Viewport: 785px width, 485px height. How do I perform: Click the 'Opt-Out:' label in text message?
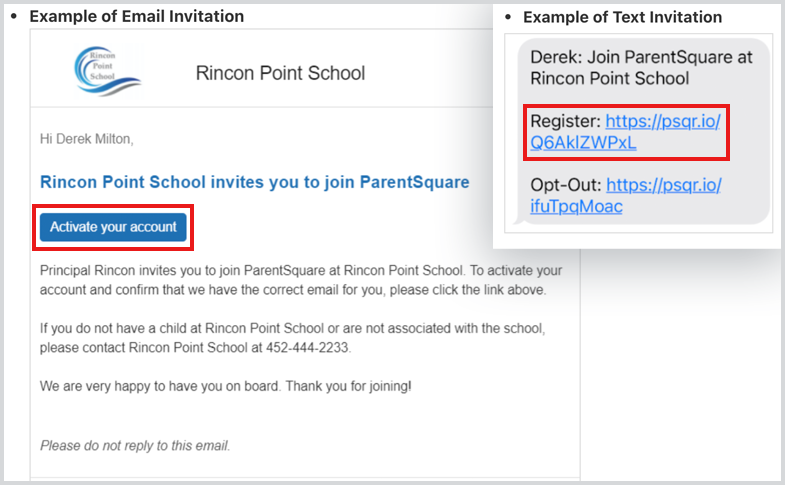[x=566, y=185]
